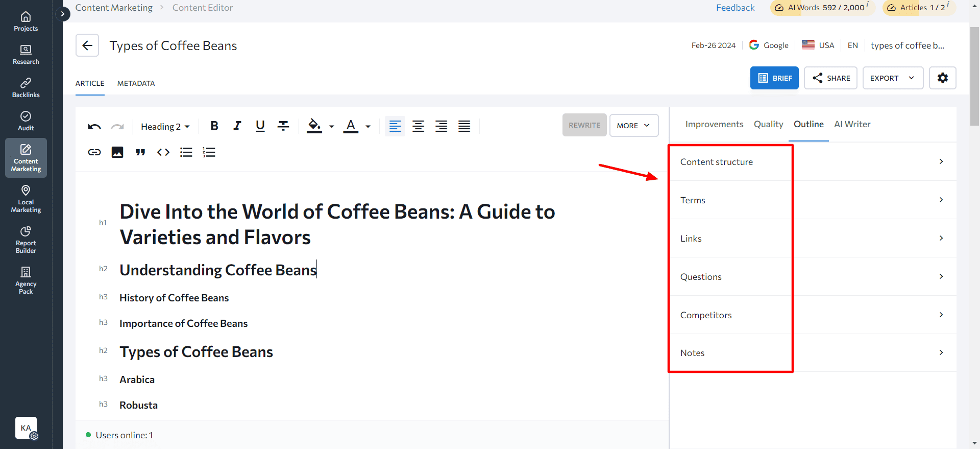
Task: Apply bulleted list formatting
Action: 186,152
